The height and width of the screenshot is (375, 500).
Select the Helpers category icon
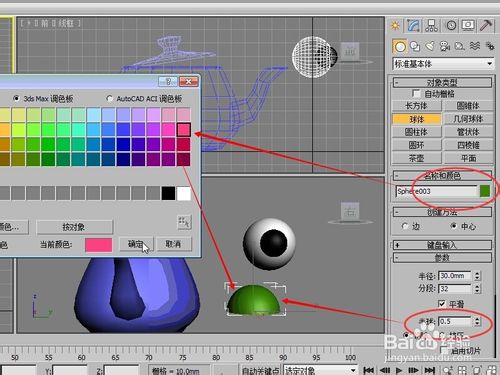click(x=460, y=46)
